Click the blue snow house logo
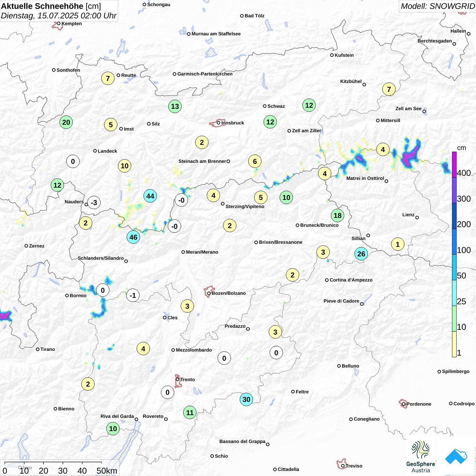476x476 pixels. point(456,456)
